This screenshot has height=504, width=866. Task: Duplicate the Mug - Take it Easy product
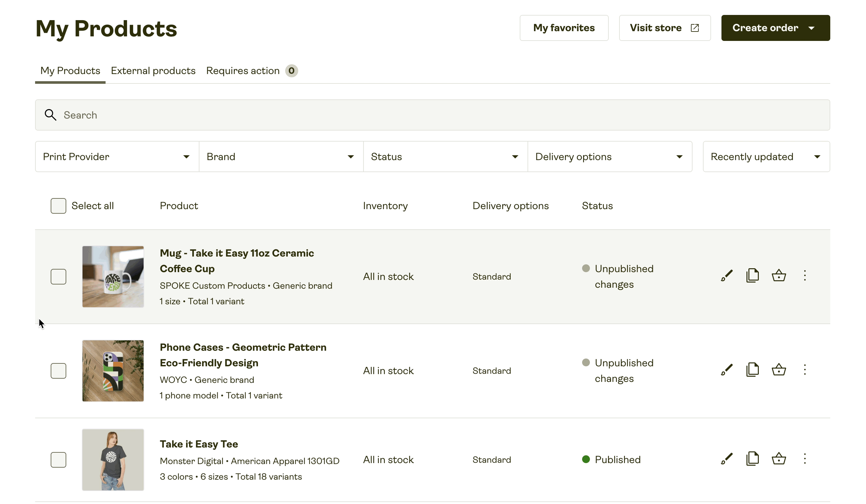tap(753, 275)
